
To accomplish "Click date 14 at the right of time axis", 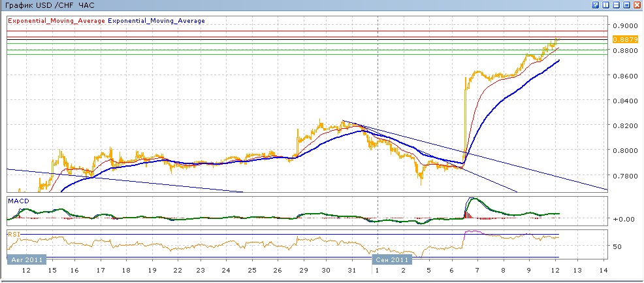I will tap(603, 271).
